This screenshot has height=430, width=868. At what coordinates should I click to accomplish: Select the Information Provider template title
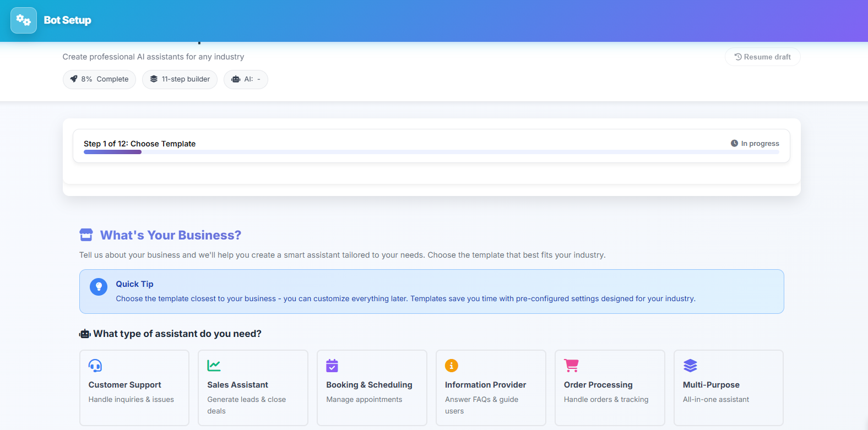pos(485,385)
